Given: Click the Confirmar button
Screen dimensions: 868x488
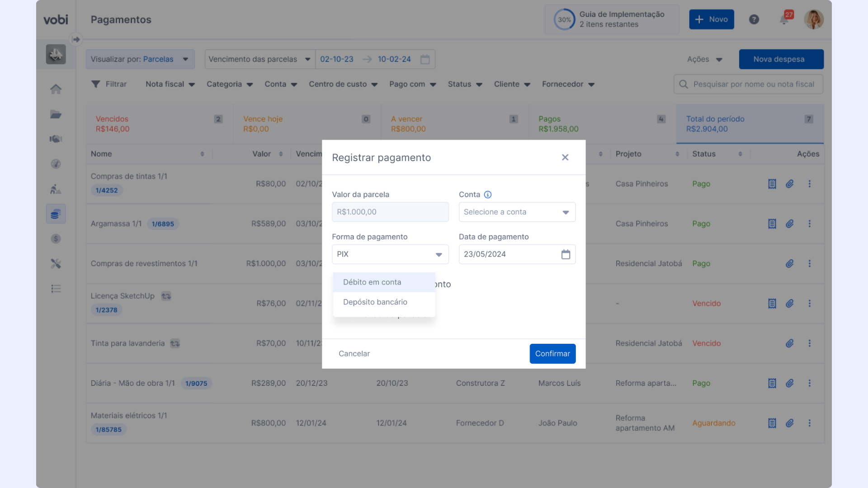Looking at the screenshot, I should coord(552,354).
